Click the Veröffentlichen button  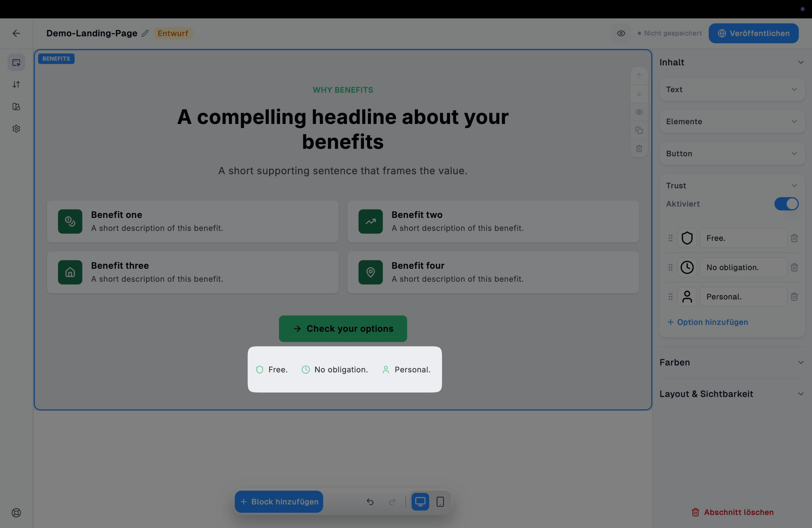[754, 33]
